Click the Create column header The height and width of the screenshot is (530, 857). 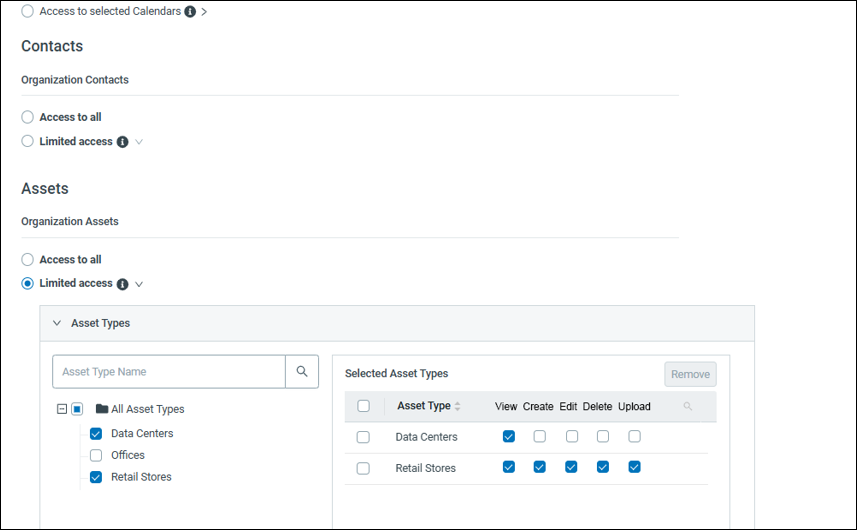(538, 407)
